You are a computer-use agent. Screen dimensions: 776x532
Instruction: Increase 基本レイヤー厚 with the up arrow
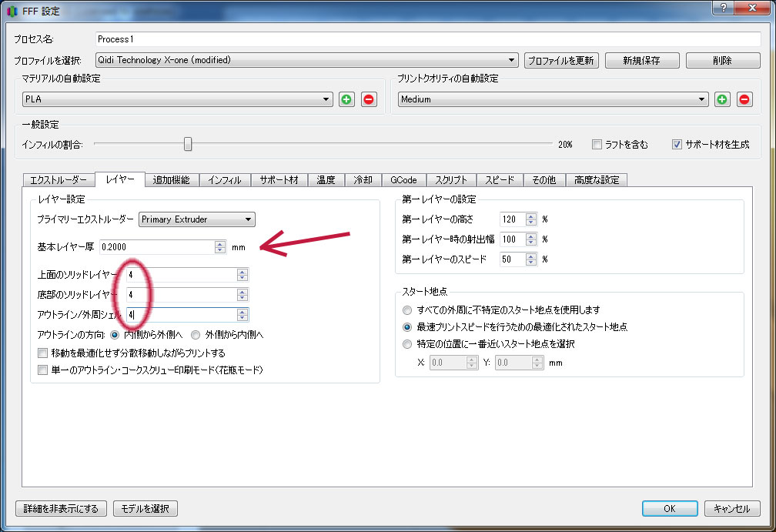[220, 243]
